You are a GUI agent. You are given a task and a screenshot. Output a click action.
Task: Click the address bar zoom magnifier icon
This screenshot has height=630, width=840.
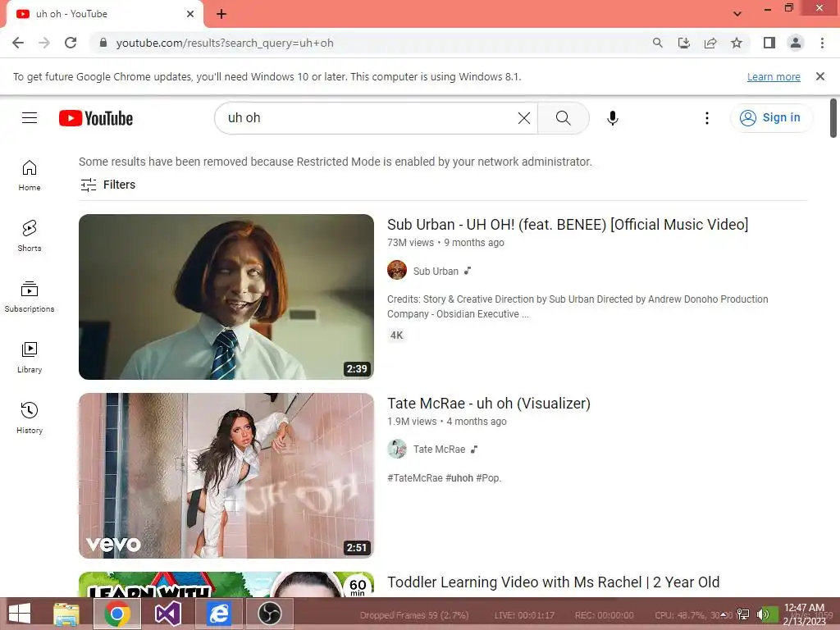(x=657, y=43)
